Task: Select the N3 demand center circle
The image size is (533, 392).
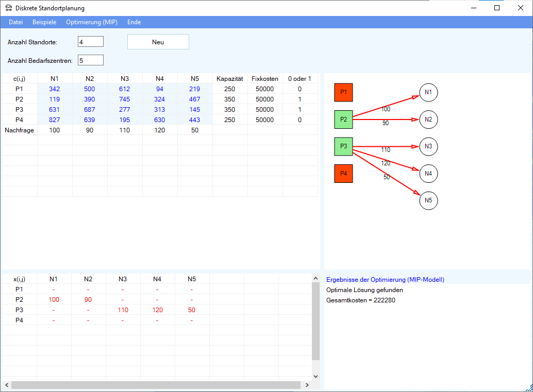Action: pyautogui.click(x=428, y=146)
